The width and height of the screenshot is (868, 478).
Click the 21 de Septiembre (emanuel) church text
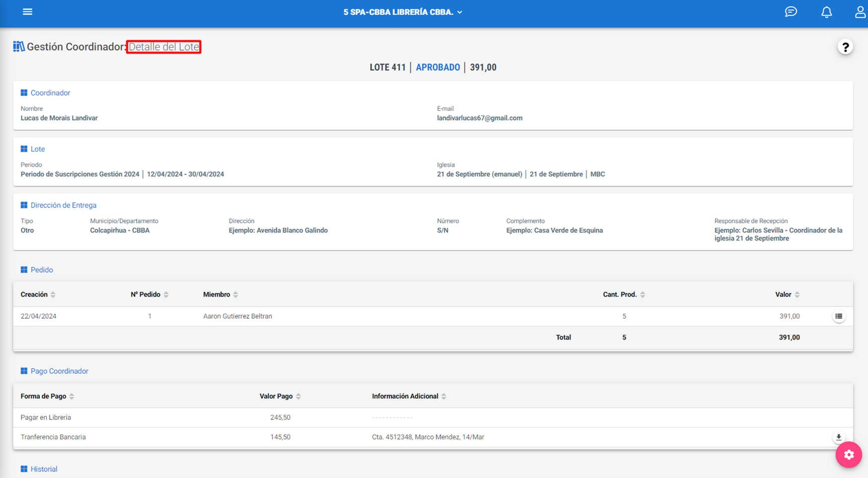coord(479,174)
